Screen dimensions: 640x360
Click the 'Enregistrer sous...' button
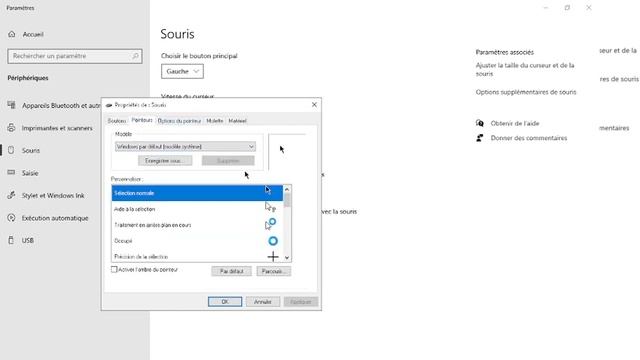click(165, 161)
